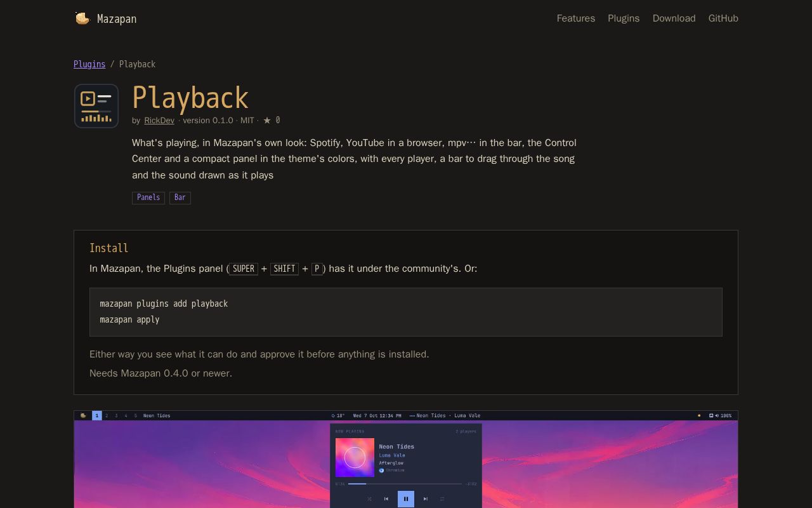
Task: Click the 'Either way you see' approval note
Action: pyautogui.click(x=259, y=354)
